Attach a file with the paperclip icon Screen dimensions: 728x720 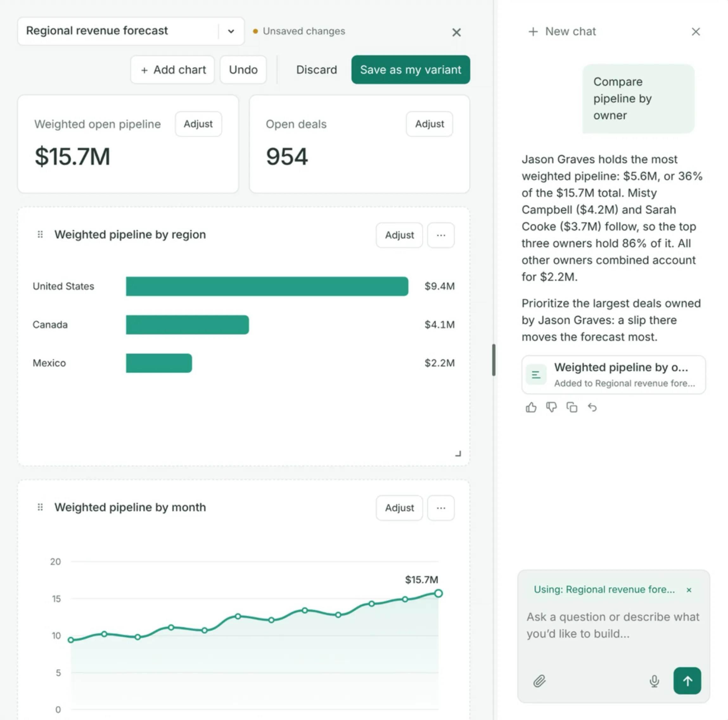point(539,681)
